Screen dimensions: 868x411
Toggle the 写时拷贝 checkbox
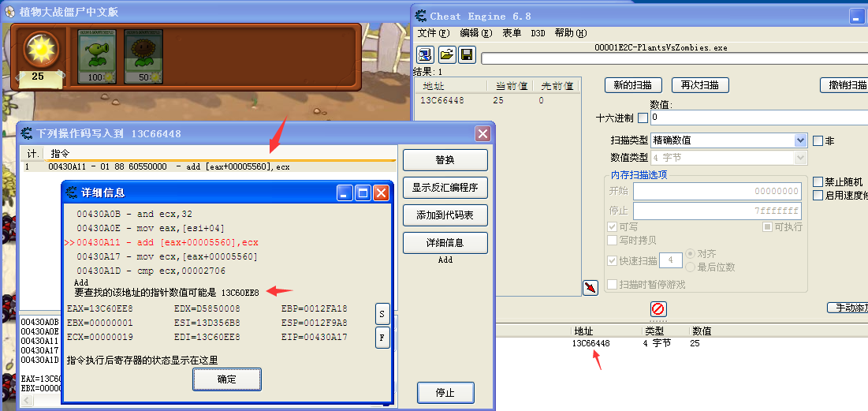(x=613, y=241)
